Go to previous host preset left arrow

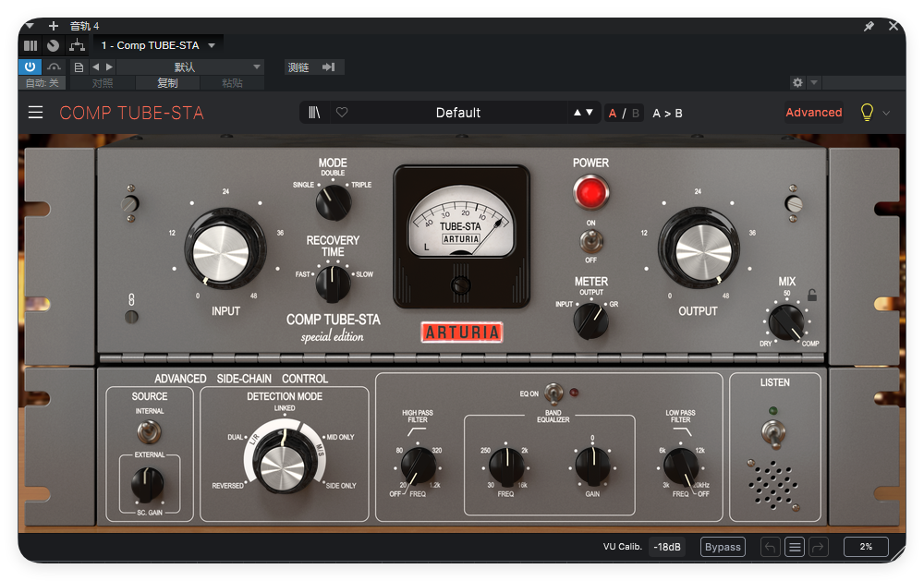click(95, 67)
